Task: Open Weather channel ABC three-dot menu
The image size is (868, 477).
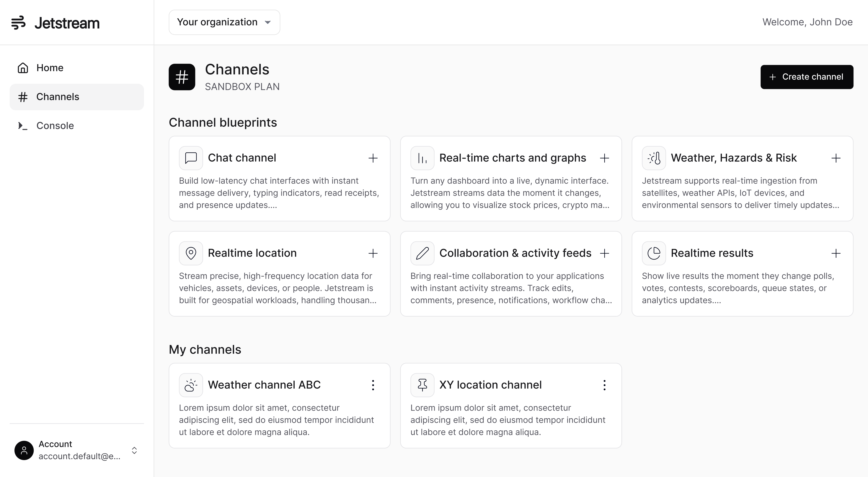Action: tap(373, 385)
